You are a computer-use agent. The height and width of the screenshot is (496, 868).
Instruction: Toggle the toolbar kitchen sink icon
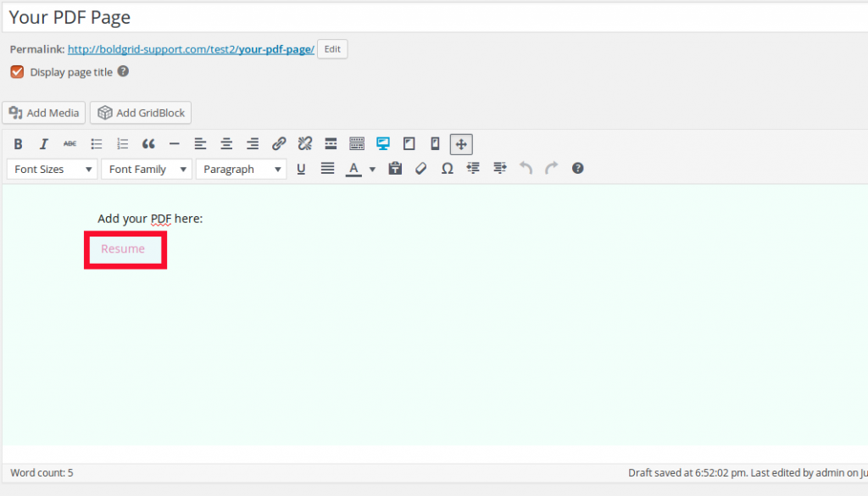click(x=357, y=144)
